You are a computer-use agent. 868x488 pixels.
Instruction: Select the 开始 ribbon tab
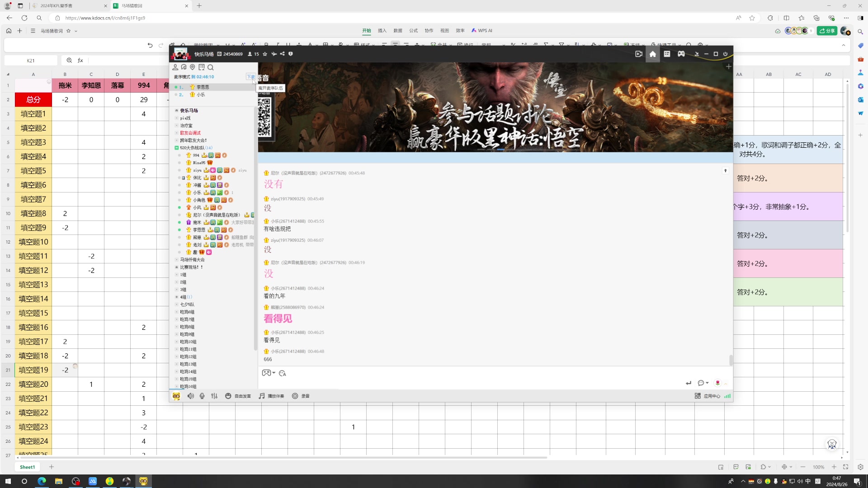[x=366, y=31]
